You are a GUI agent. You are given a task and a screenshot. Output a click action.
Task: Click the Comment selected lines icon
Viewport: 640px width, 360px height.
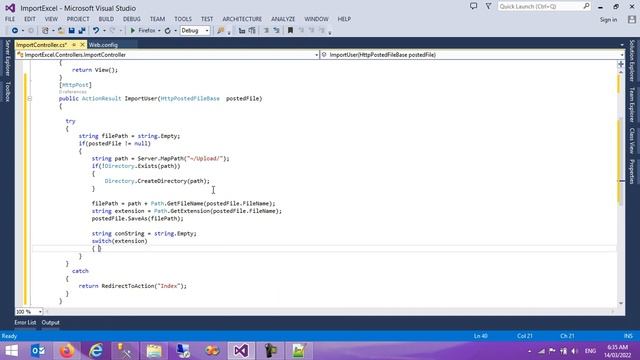click(x=242, y=31)
